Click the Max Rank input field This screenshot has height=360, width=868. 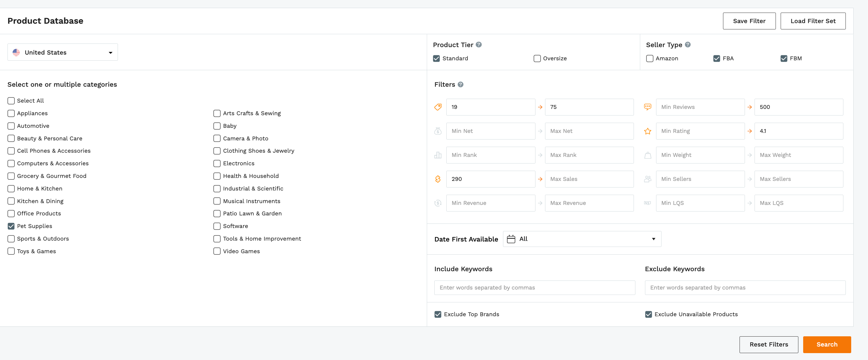589,155
